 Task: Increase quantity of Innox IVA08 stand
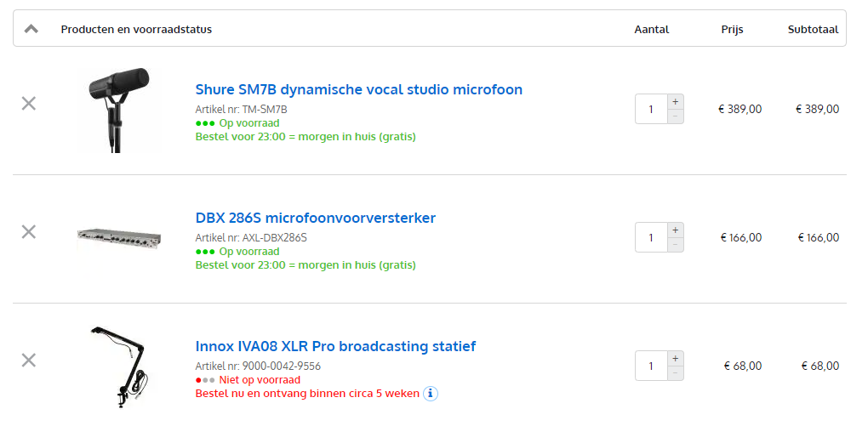tap(676, 358)
